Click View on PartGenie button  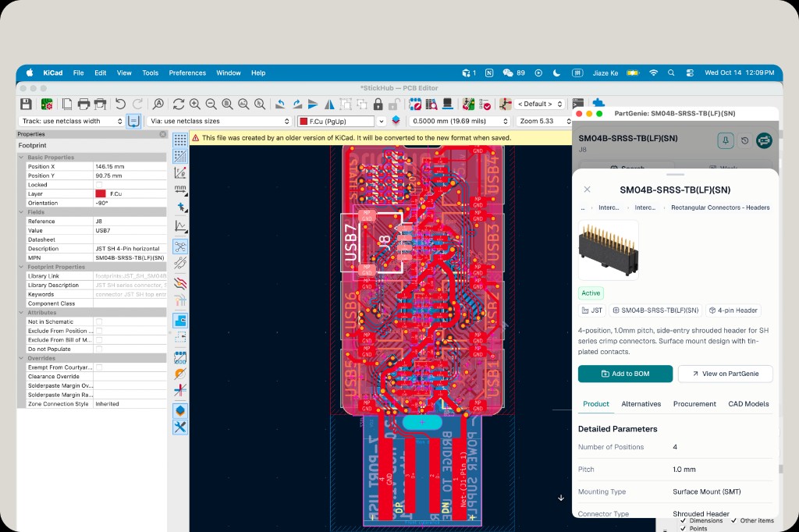tap(726, 374)
